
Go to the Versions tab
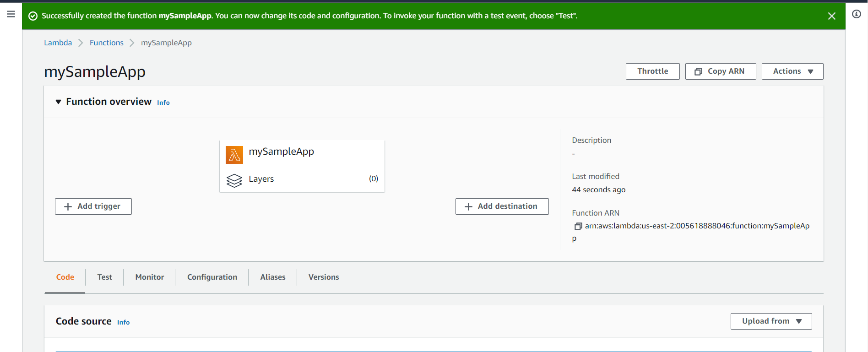(x=323, y=277)
